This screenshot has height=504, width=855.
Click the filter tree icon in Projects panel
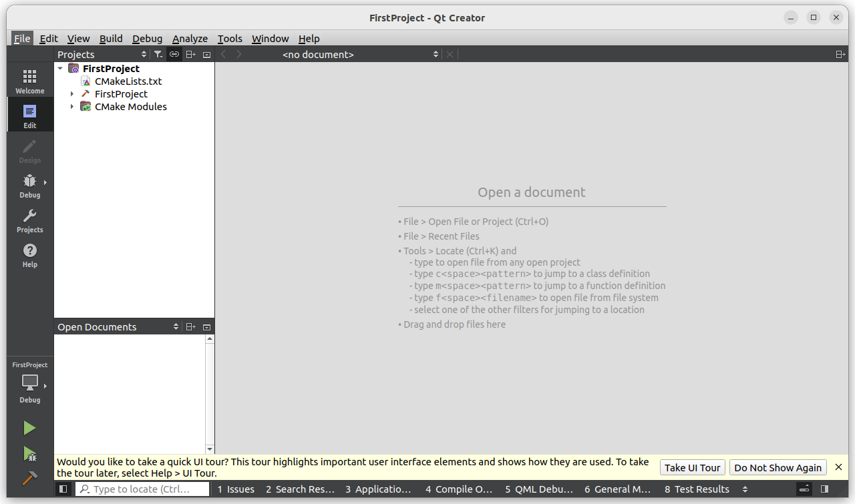[x=158, y=54]
